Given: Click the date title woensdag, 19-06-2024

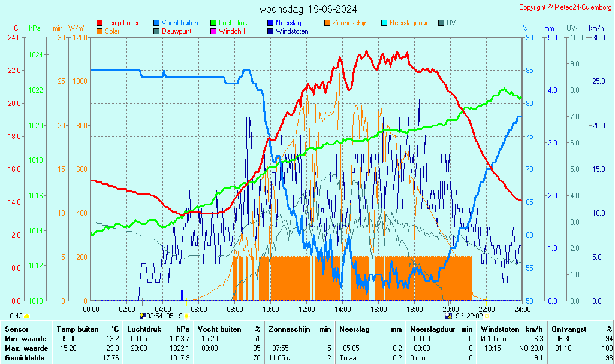Looking at the screenshot, I should pos(308,9).
